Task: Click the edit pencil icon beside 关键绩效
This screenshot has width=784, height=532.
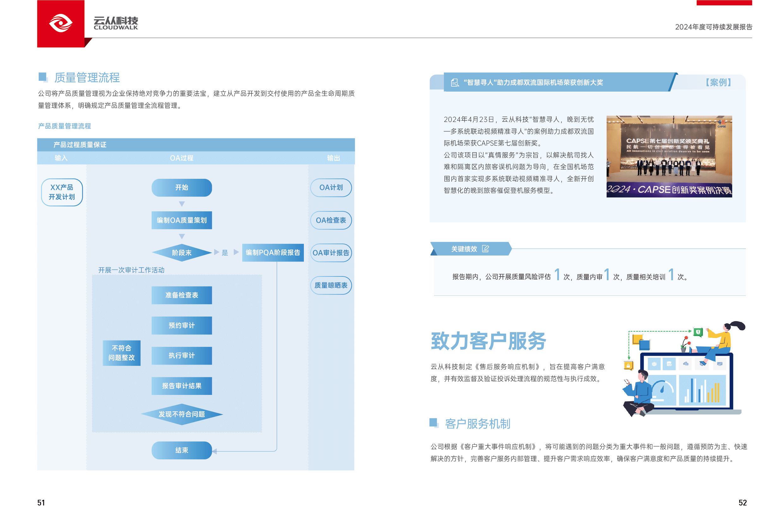Action: 485,249
